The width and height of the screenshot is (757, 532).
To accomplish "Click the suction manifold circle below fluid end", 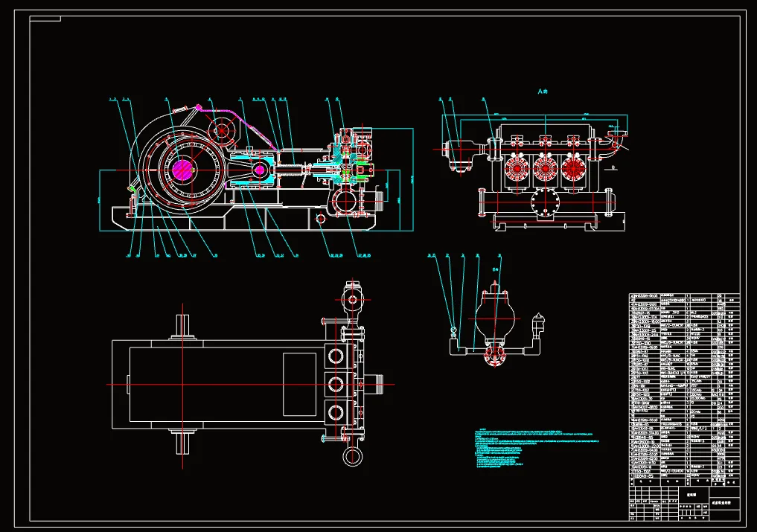I will coord(344,200).
